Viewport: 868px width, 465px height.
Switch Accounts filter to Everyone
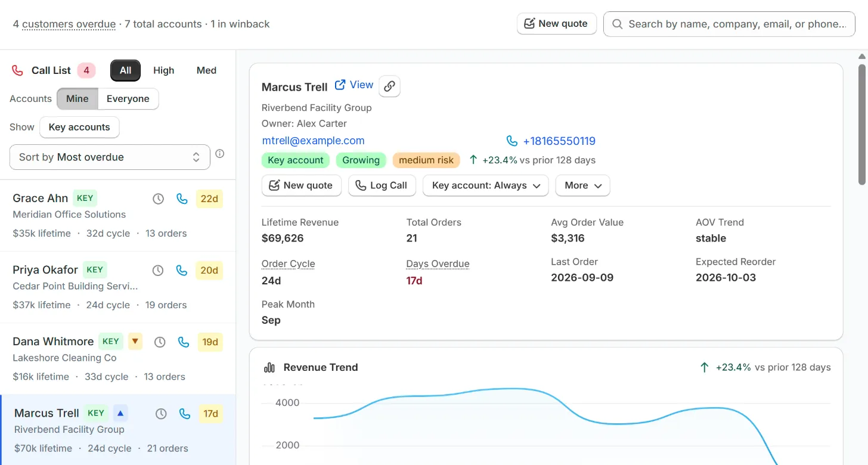click(128, 99)
